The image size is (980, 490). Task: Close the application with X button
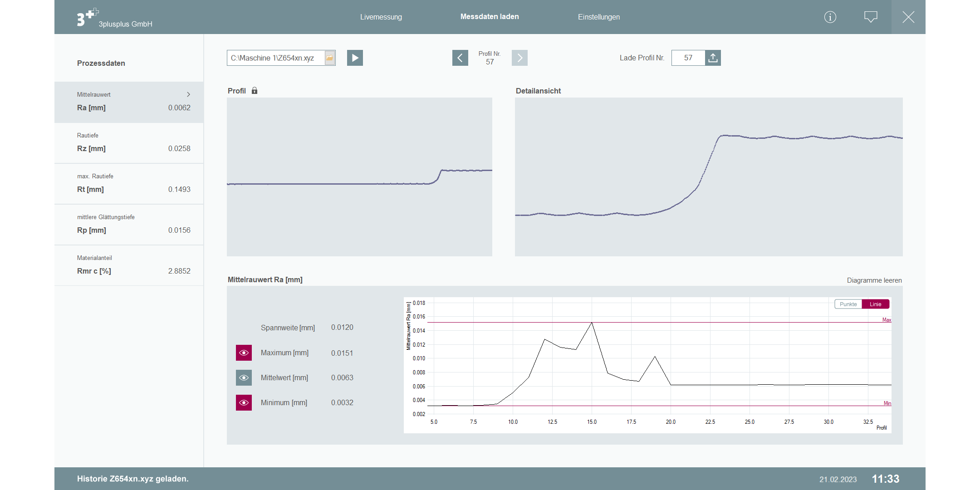908,17
